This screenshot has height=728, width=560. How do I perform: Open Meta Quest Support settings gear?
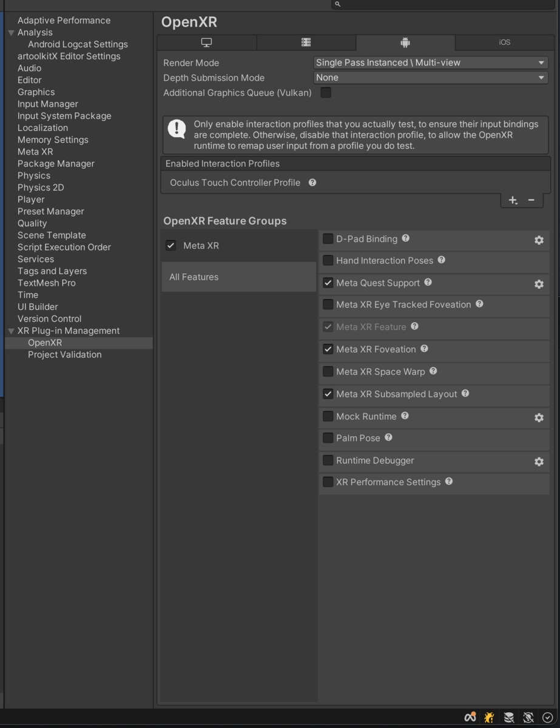(539, 284)
